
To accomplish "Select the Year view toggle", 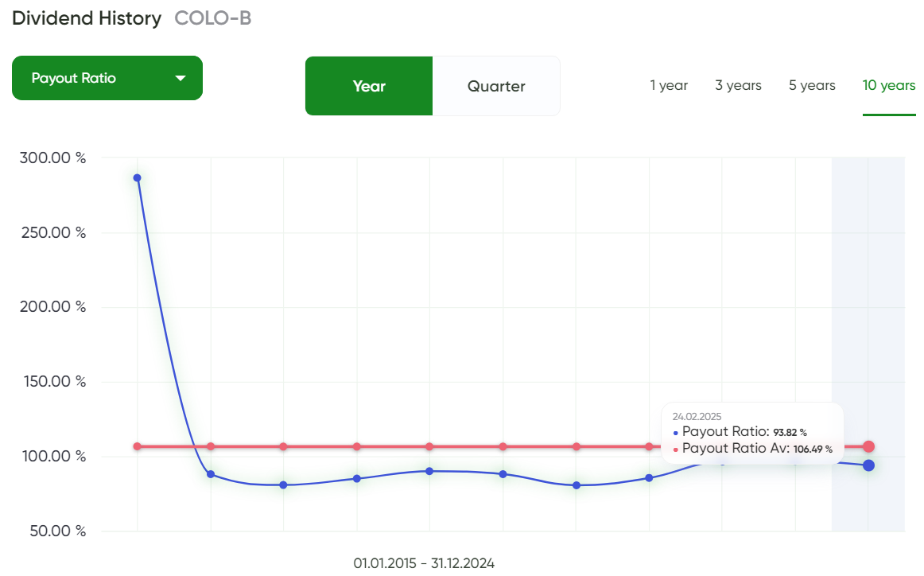I will click(x=369, y=86).
